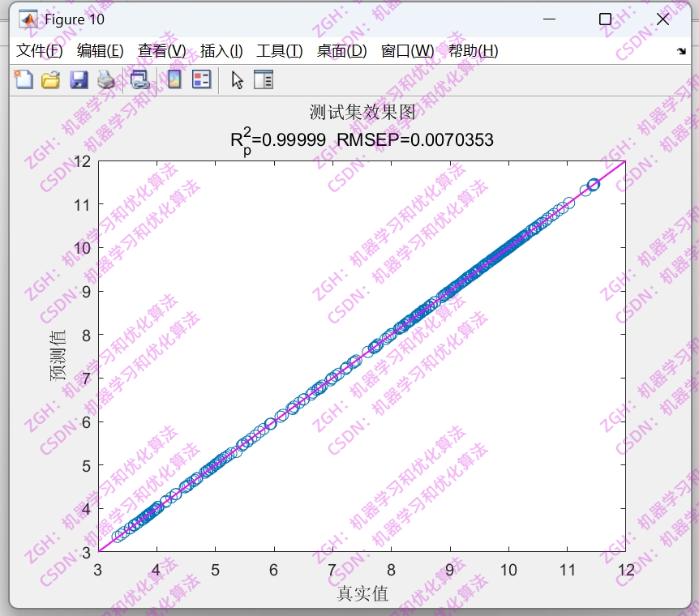Open the 文件(F) menu
The image size is (699, 616).
[x=40, y=51]
